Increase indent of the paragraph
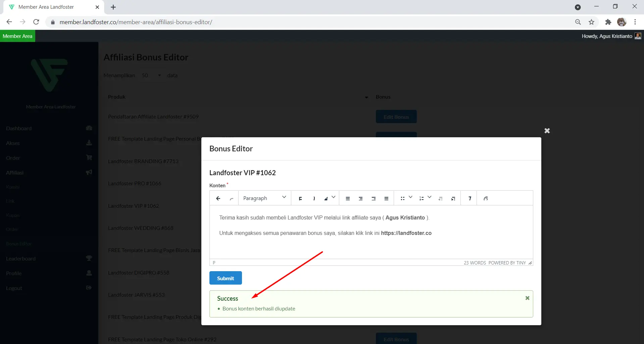 (x=453, y=198)
